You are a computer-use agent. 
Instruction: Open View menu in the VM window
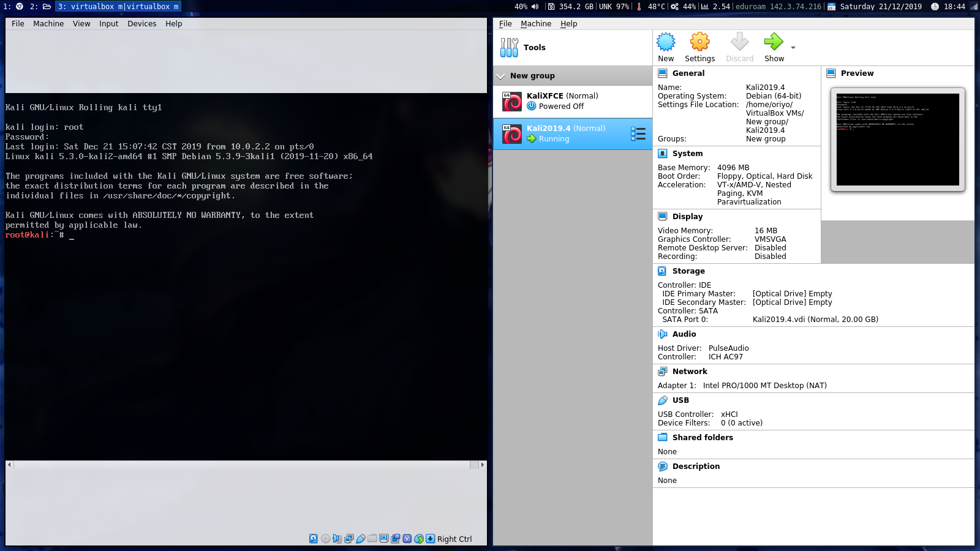81,24
